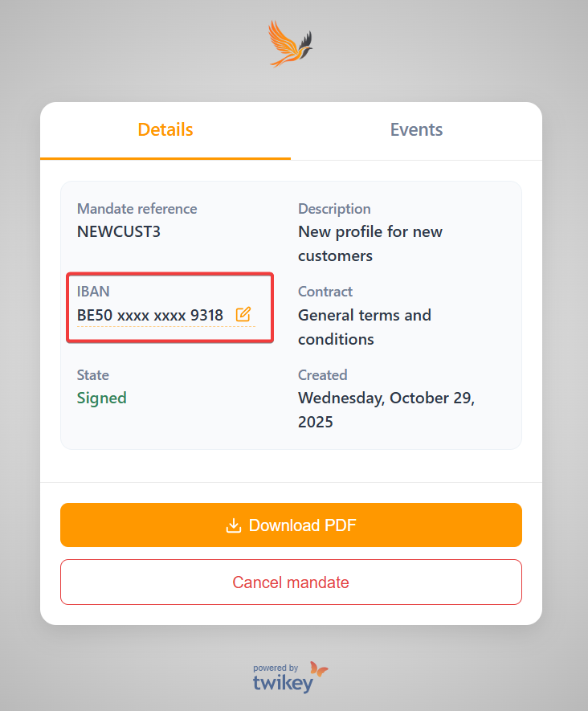The width and height of the screenshot is (588, 711).
Task: Click the masked IBAN number BE50
Action: pos(150,315)
